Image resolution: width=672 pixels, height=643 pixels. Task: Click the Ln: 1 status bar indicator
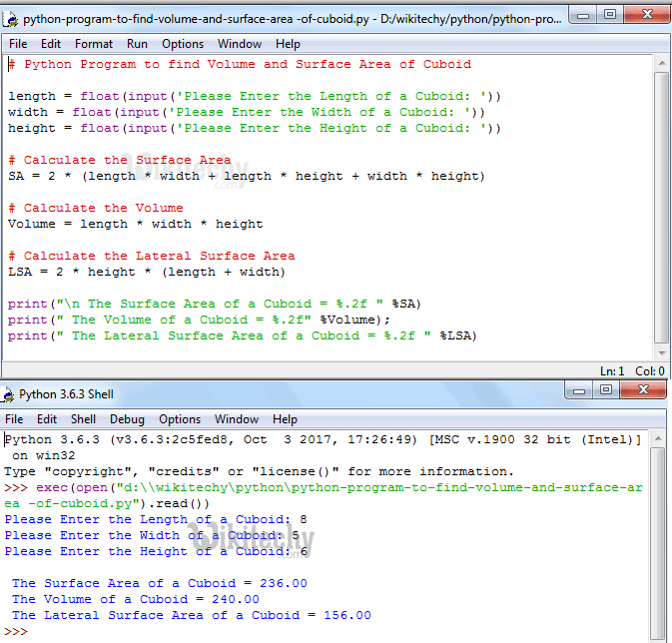[x=612, y=370]
